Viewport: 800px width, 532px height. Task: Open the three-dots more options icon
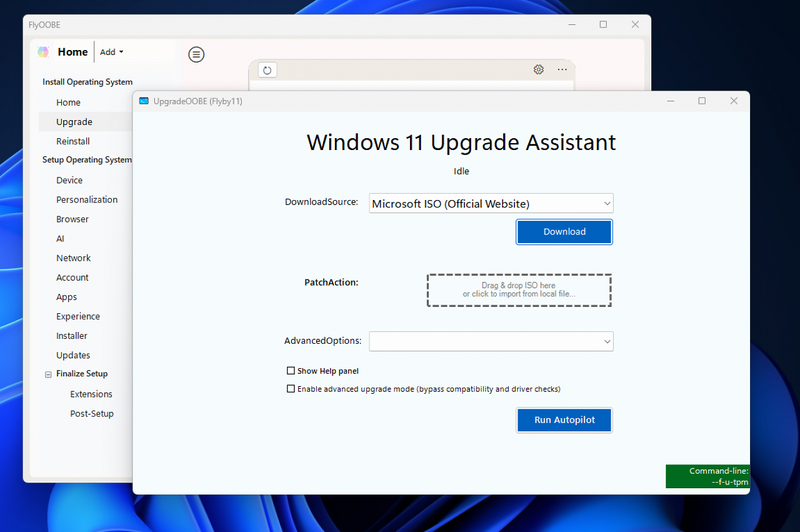click(x=562, y=69)
